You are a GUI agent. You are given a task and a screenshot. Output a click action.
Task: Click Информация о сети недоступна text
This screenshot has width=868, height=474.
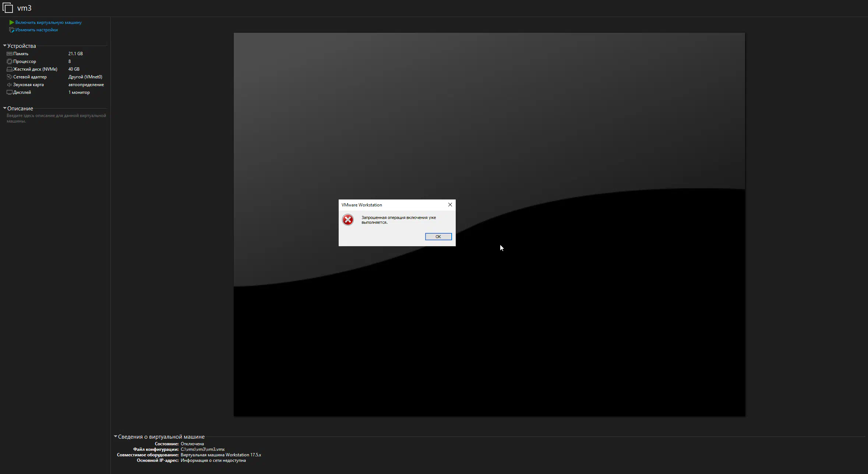click(x=213, y=460)
